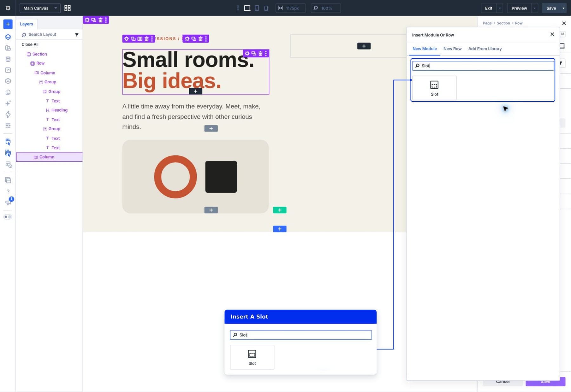The image size is (571, 392).
Task: Click the blue add-element plus in left sidebar
Action: [x=8, y=24]
